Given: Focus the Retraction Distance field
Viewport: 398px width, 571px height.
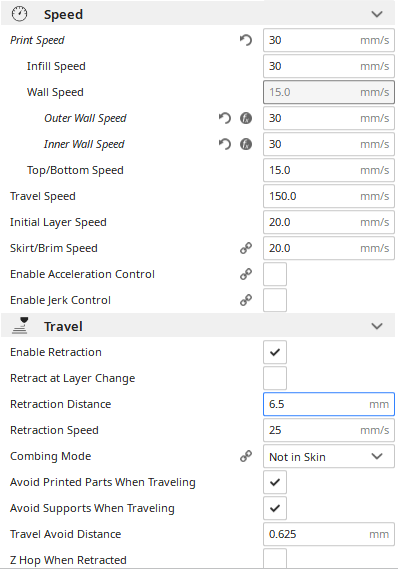Looking at the screenshot, I should coord(329,404).
